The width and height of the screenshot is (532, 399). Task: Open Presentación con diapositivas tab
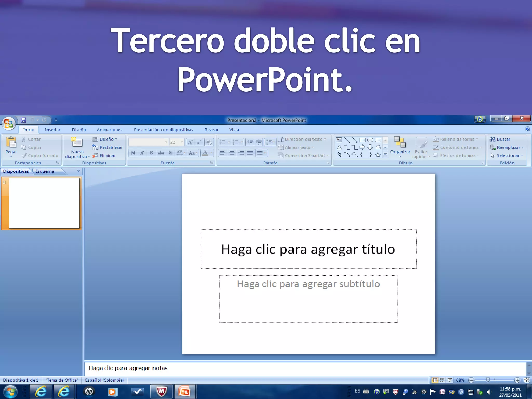coord(163,129)
